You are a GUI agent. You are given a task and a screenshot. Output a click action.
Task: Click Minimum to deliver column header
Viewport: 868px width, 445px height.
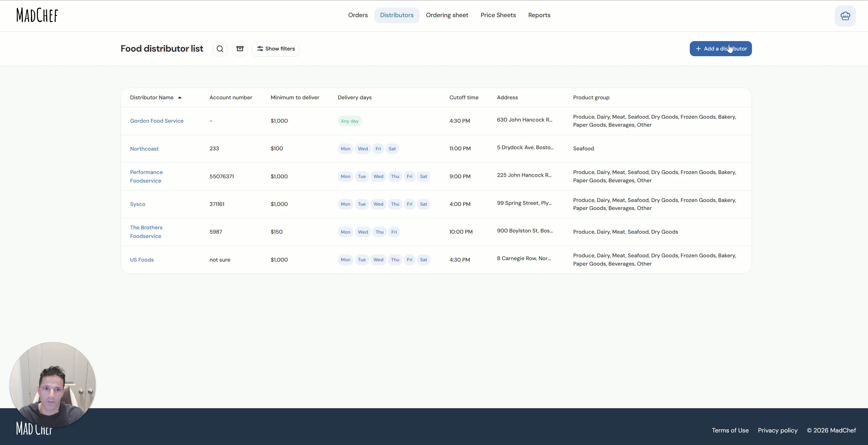(295, 98)
